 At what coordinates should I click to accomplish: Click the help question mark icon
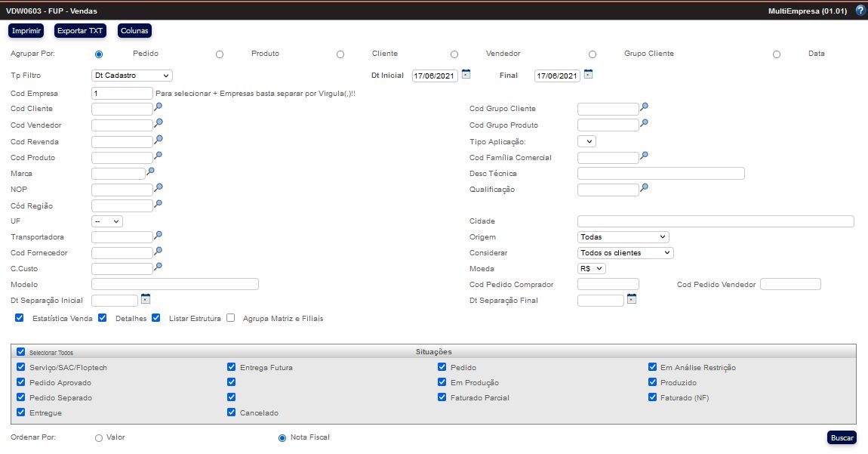coord(860,11)
